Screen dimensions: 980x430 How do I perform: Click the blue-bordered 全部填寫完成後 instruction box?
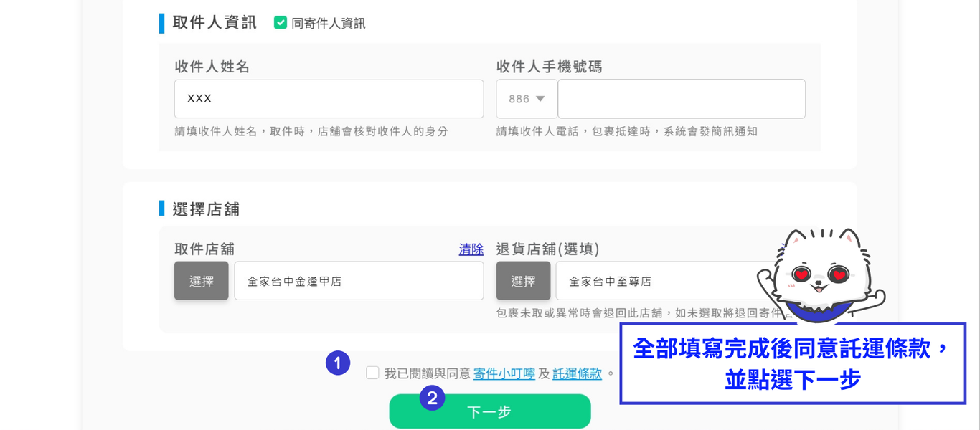793,363
